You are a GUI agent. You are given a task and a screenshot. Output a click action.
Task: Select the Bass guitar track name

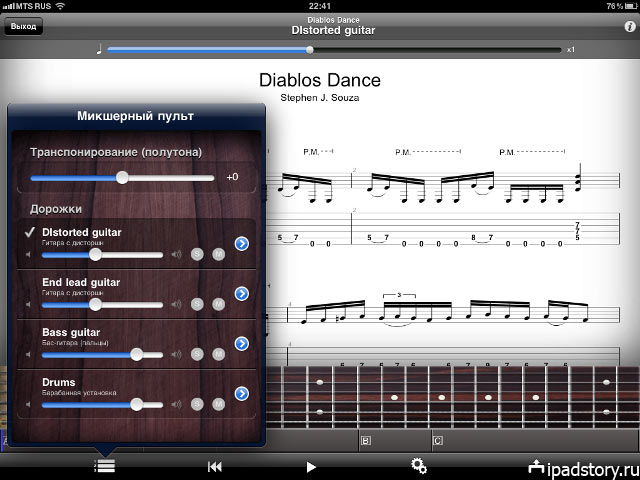click(x=71, y=332)
